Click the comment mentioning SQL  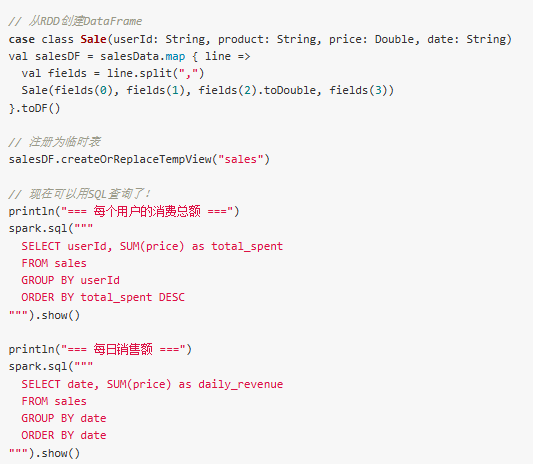(x=79, y=194)
